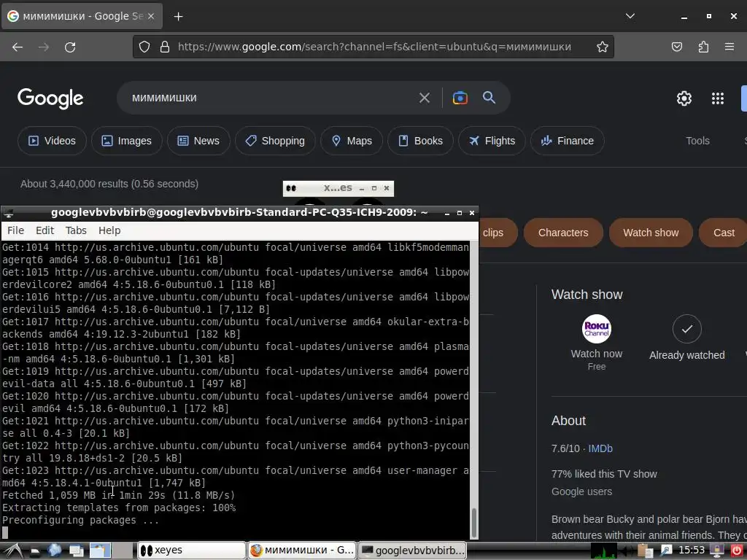Click the xeyes window title bar
Viewport: 747px width, 560px height.
pos(338,188)
